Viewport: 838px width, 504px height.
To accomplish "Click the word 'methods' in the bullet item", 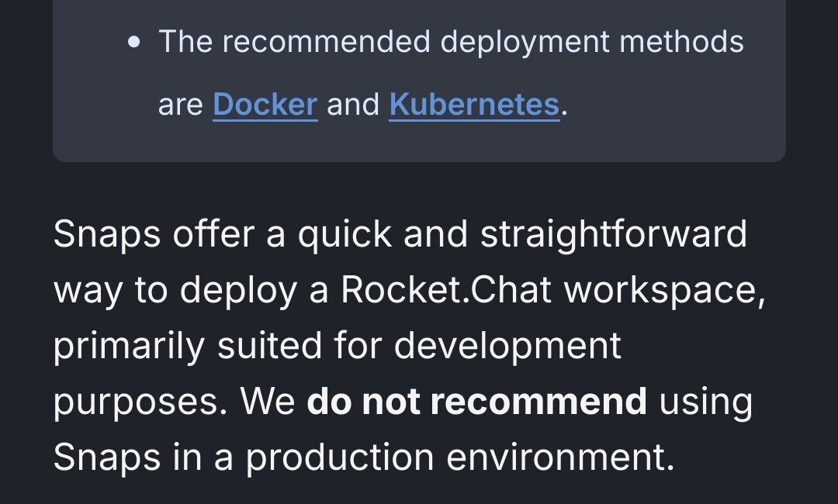I will [681, 42].
